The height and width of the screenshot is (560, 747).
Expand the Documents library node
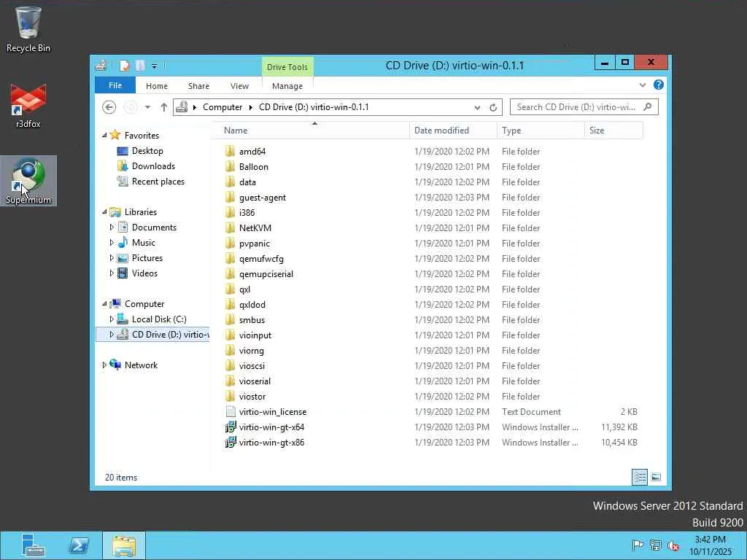tap(112, 227)
